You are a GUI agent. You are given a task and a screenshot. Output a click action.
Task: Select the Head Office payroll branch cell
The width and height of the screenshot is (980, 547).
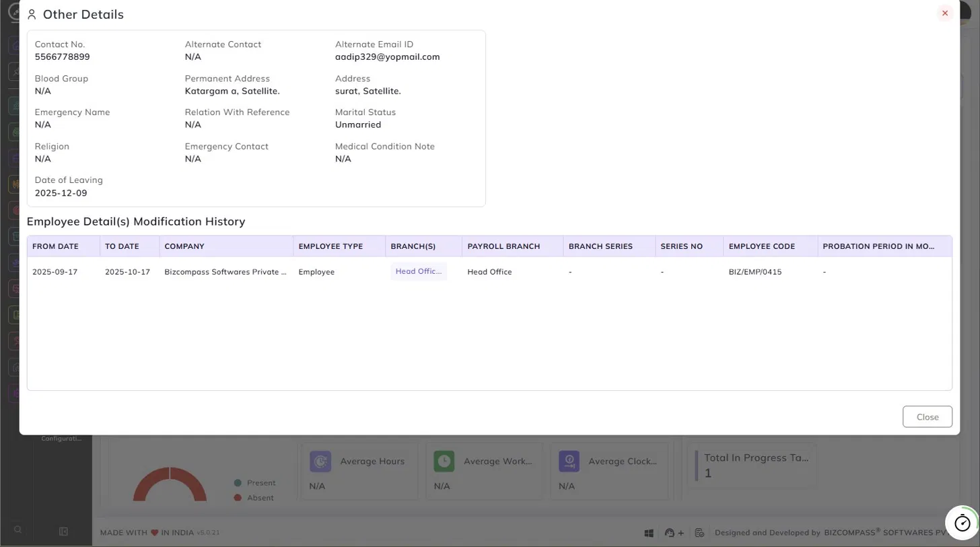pyautogui.click(x=489, y=272)
